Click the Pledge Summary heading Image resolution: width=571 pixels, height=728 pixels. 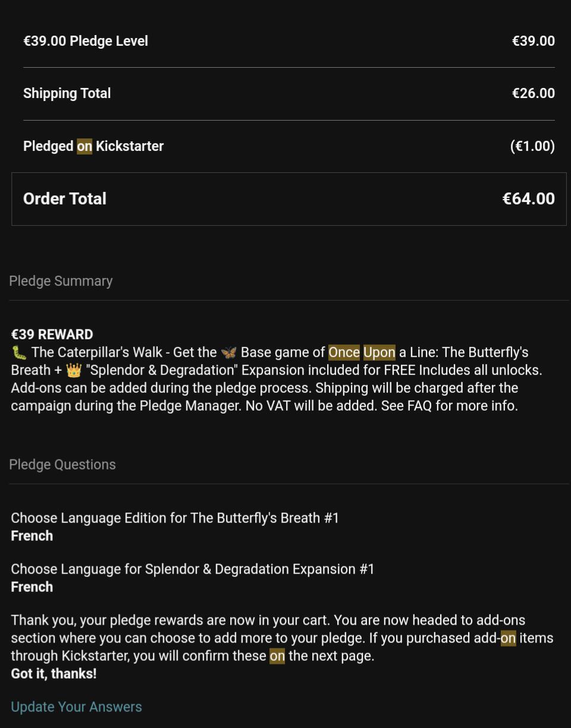[x=61, y=281]
